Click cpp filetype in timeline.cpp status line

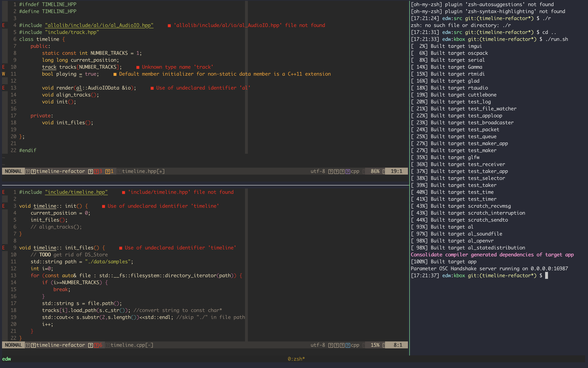355,345
